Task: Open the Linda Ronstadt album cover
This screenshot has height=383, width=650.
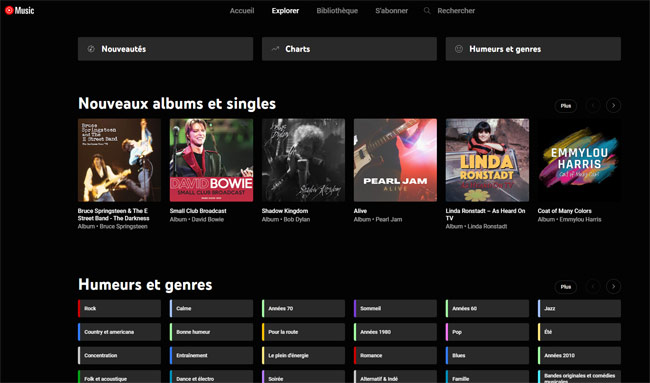Action: point(487,160)
